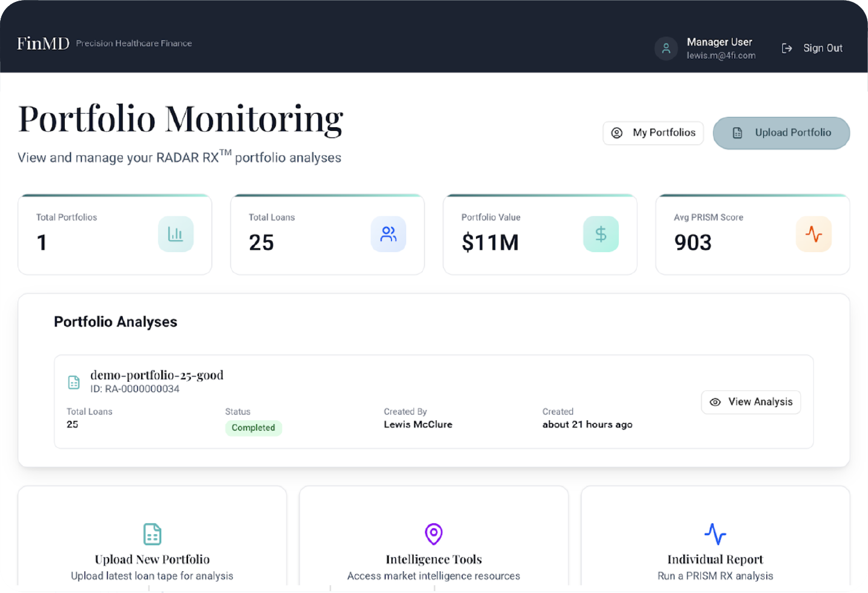This screenshot has height=593, width=868.
Task: Open My Portfolios
Action: coord(653,133)
